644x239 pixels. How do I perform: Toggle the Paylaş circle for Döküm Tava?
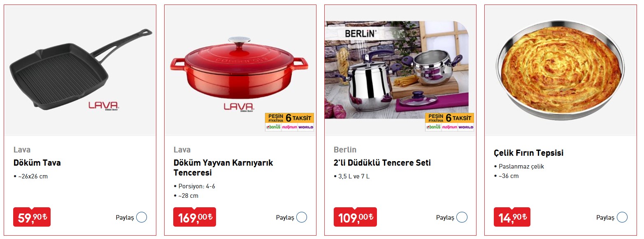[142, 218]
